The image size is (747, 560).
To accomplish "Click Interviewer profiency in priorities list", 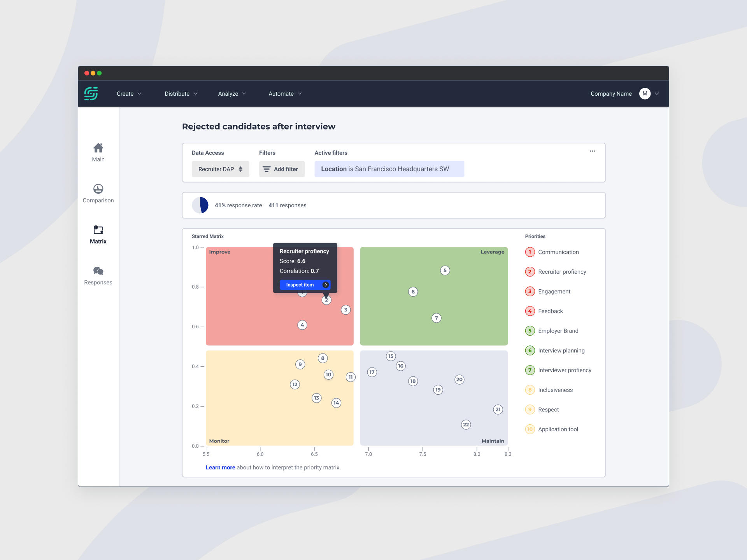I will point(558,370).
